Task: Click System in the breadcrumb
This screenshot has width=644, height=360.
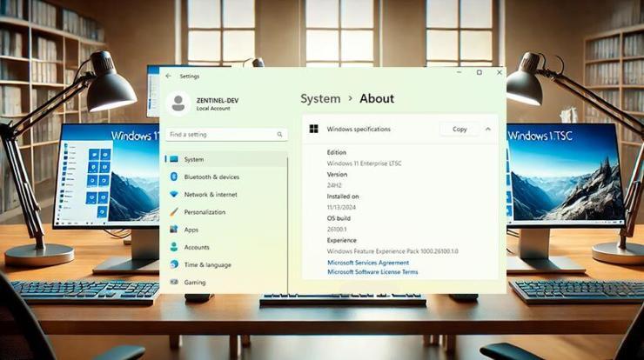Action: pyautogui.click(x=320, y=98)
